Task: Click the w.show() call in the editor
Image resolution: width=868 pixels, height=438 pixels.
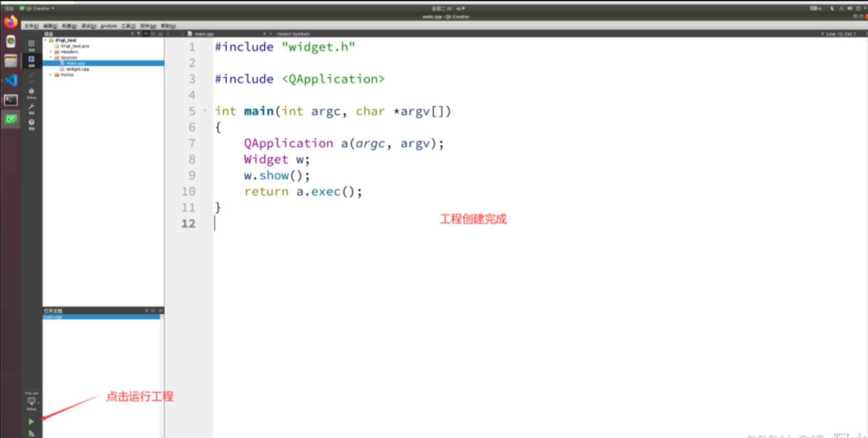Action: tap(277, 175)
